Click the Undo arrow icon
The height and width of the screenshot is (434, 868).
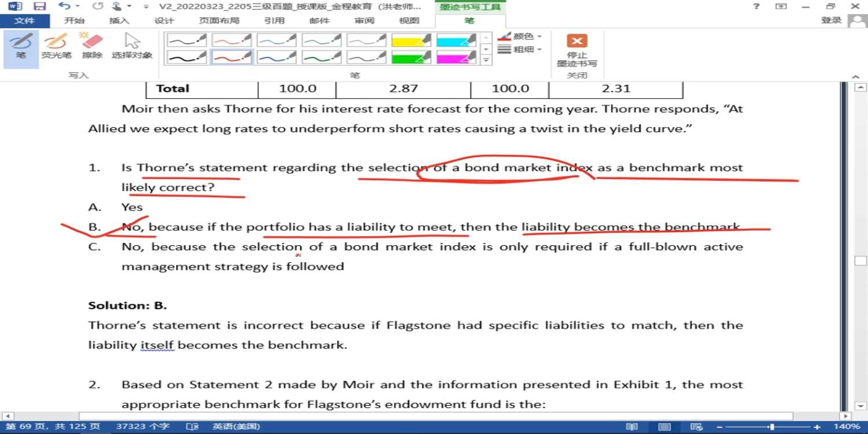[64, 6]
